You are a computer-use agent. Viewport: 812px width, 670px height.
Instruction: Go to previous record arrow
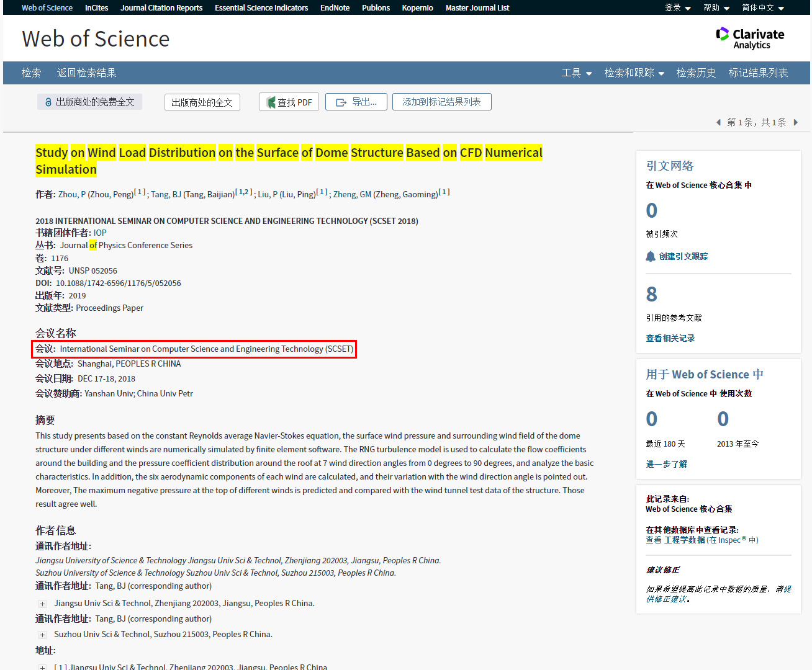(718, 122)
